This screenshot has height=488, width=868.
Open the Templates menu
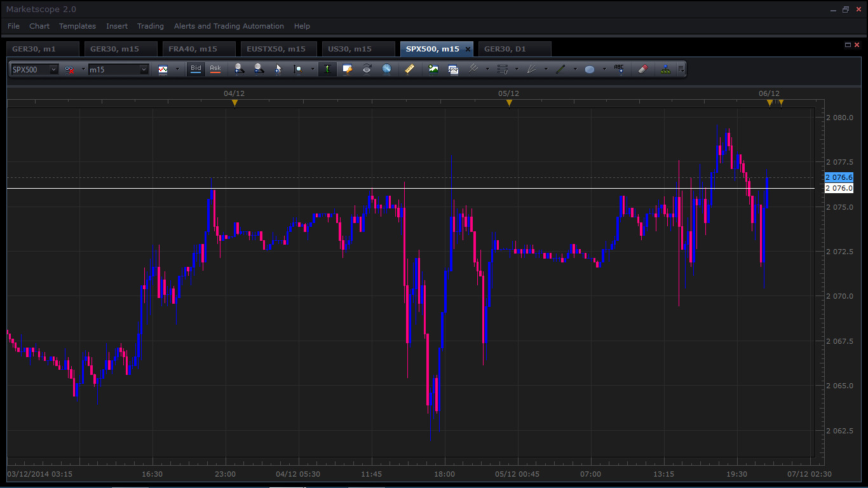78,26
